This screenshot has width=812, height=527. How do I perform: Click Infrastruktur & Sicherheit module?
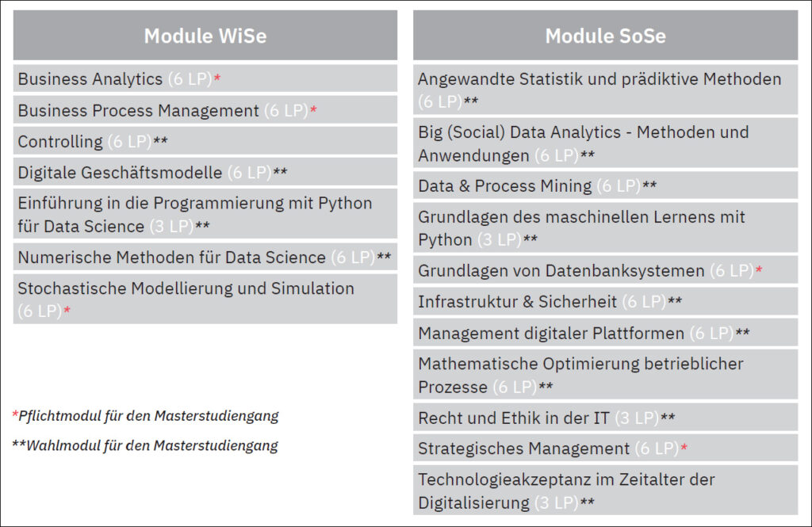pos(605,301)
